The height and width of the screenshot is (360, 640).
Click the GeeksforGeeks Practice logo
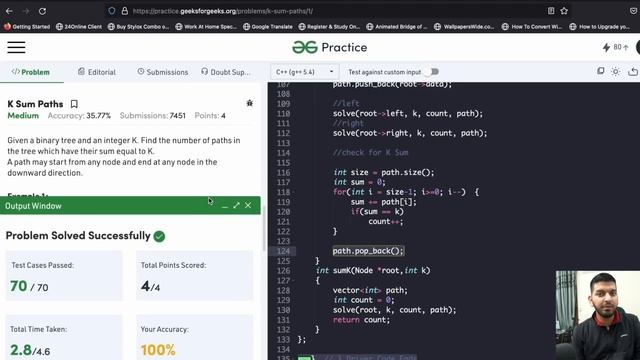pyautogui.click(x=329, y=47)
